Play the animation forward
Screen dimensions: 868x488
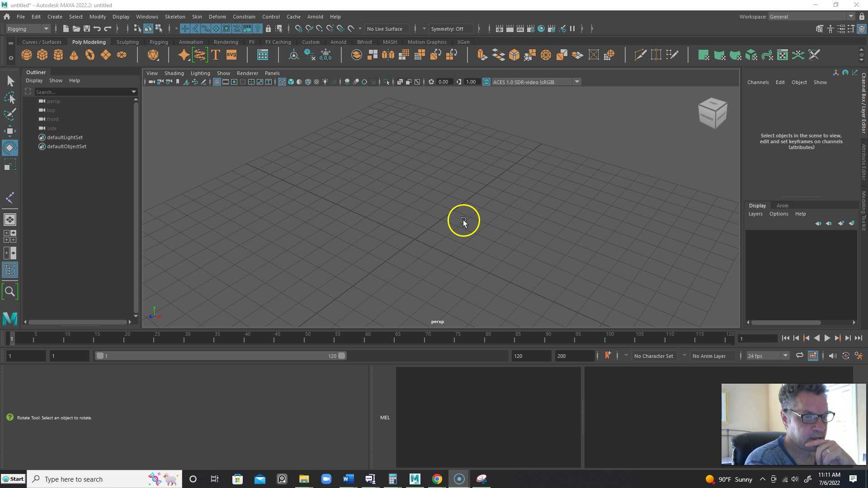pos(827,338)
